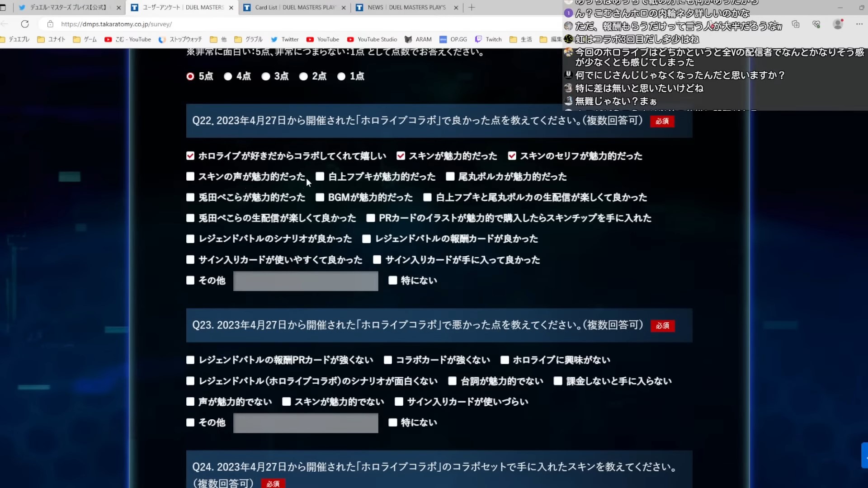Open the ゲーム bookmark folder
This screenshot has height=488, width=868.
[85, 39]
